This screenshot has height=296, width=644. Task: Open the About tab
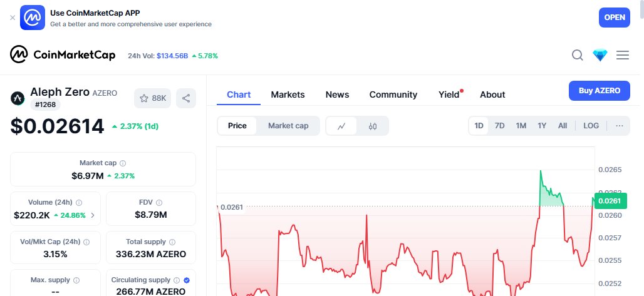click(492, 94)
